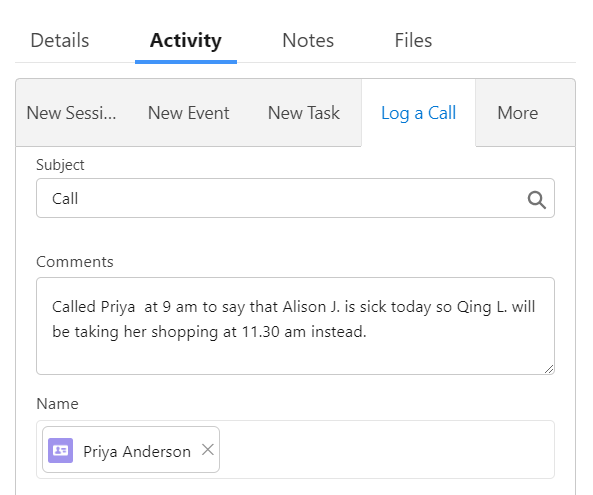Click into the Subject field containing Call
Image resolution: width=593 pixels, height=495 pixels.
tap(295, 198)
